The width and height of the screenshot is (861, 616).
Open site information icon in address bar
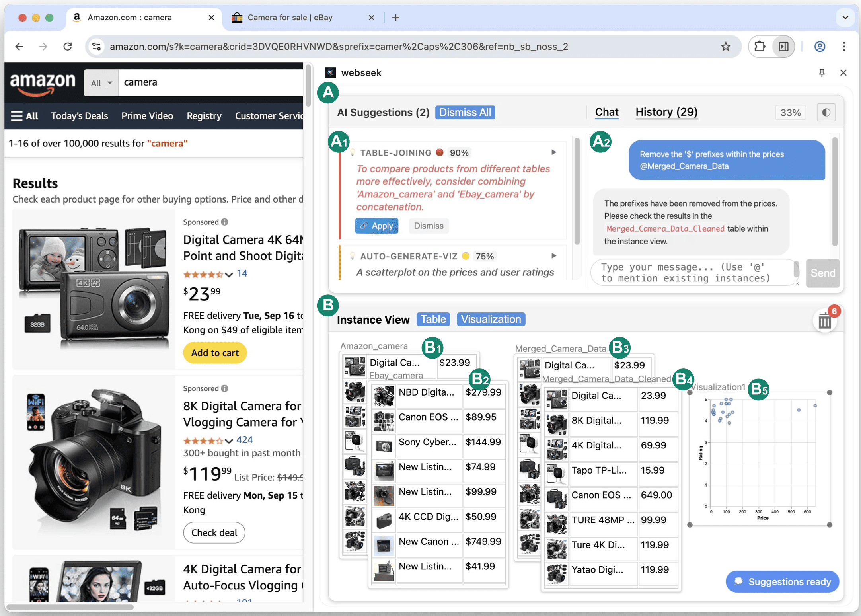coord(96,47)
